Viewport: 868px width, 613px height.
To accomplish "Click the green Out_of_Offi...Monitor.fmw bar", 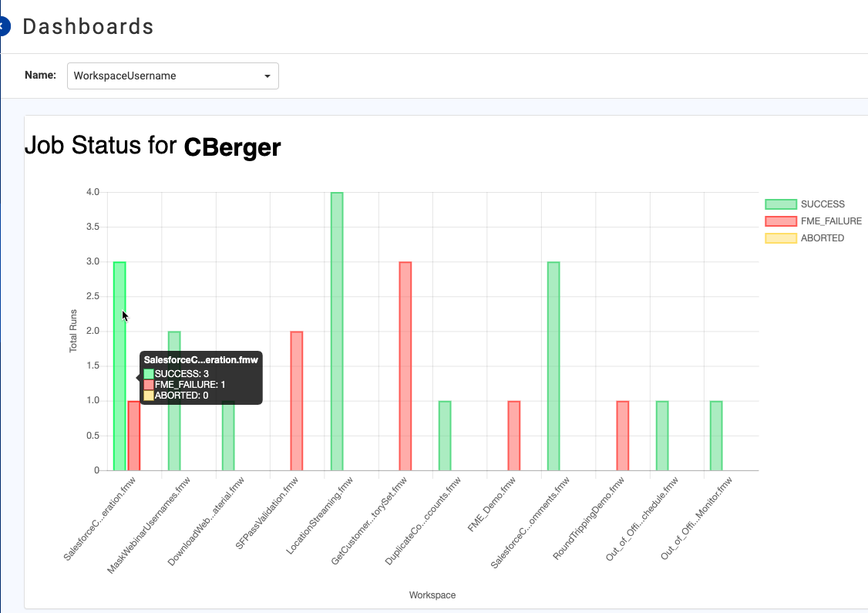I will pyautogui.click(x=716, y=436).
